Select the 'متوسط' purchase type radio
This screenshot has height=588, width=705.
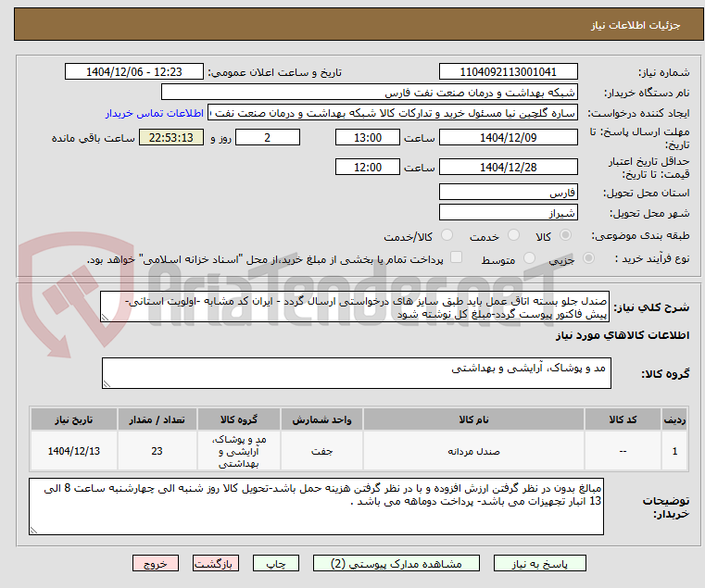(x=529, y=258)
